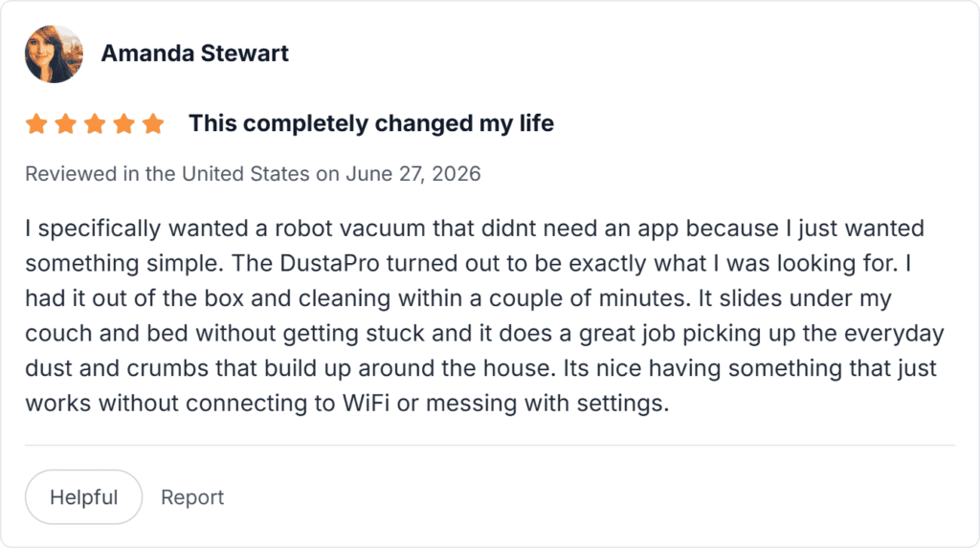Select the fourth orange rating star
Image resolution: width=980 pixels, height=548 pixels.
tap(123, 123)
